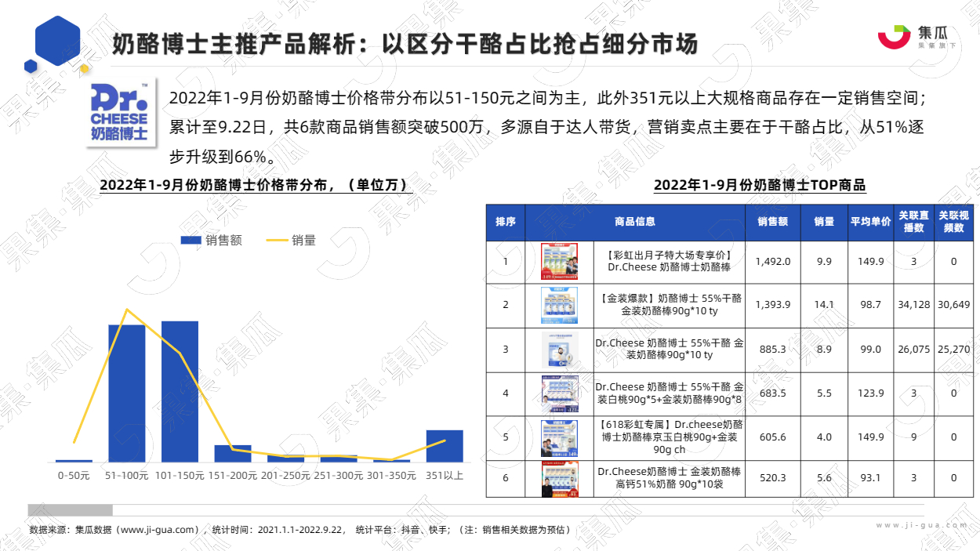The width and height of the screenshot is (980, 551).
Task: Select the 30,649 video count cell
Action: 954,305
